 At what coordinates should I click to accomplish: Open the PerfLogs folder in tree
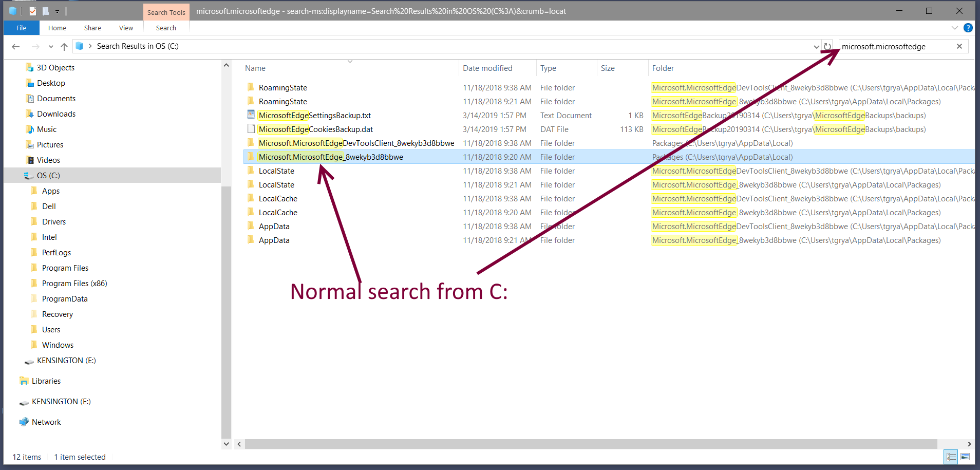(56, 253)
